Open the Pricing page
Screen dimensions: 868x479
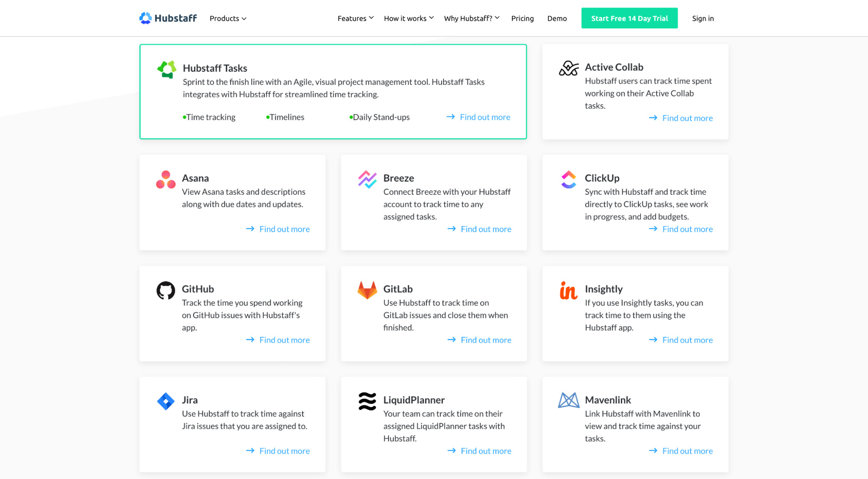(x=522, y=18)
